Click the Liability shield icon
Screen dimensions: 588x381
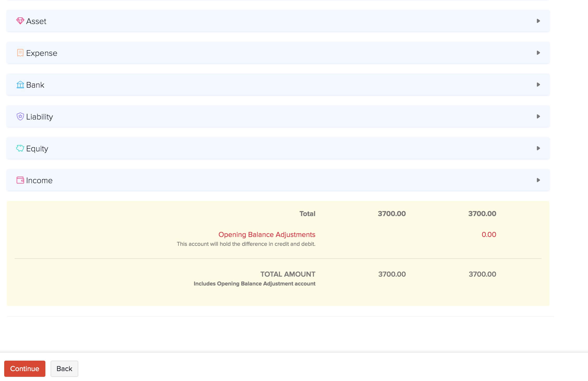point(20,116)
